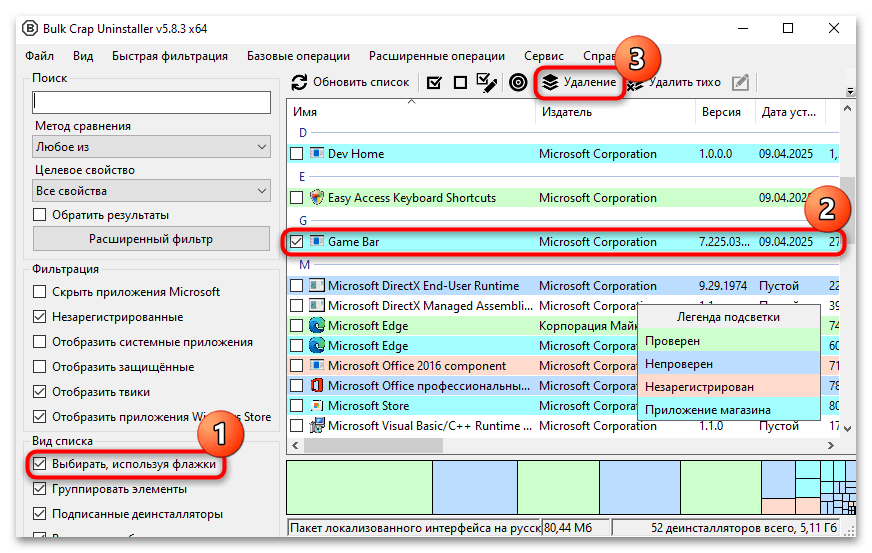The width and height of the screenshot is (872, 553).
Task: Open Расширенные операции menu
Action: (x=437, y=56)
